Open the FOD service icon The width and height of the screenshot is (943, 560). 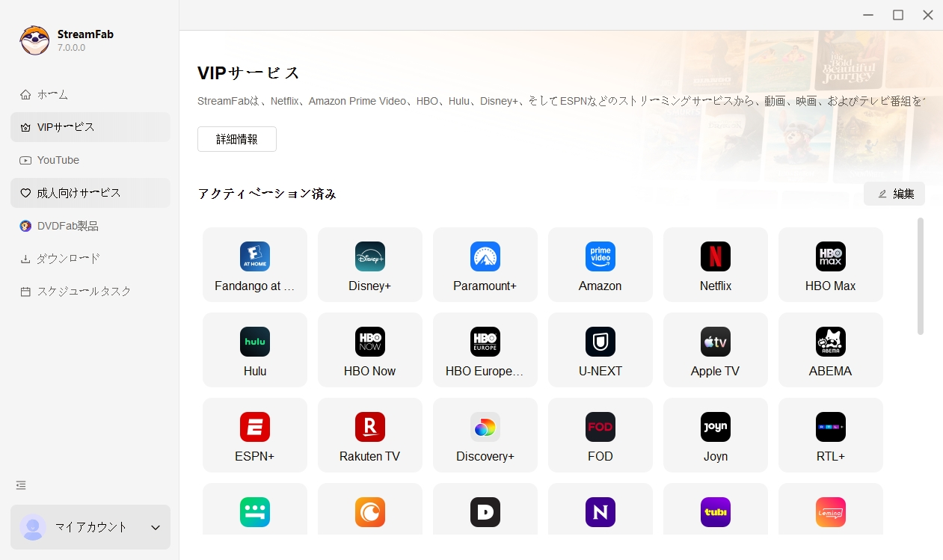600,435
